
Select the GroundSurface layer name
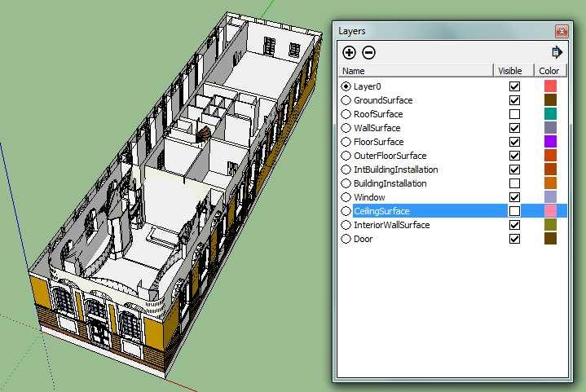click(383, 100)
